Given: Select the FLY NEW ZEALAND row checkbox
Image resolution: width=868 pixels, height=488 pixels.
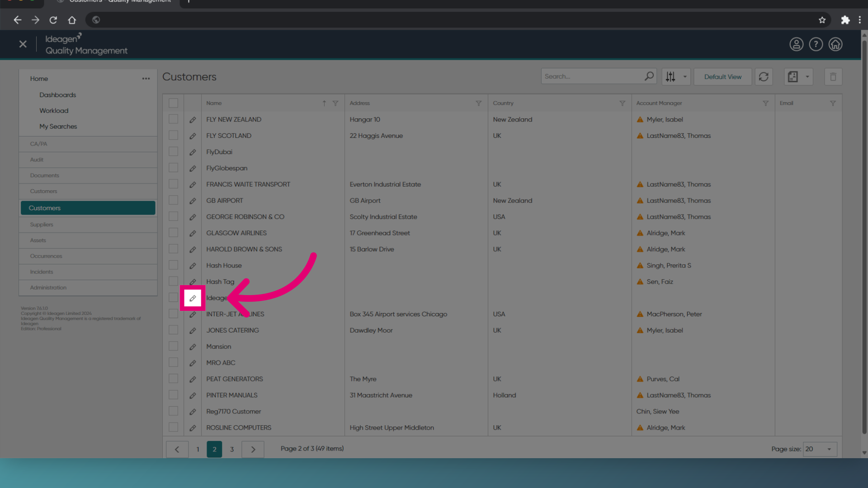Looking at the screenshot, I should pyautogui.click(x=173, y=119).
